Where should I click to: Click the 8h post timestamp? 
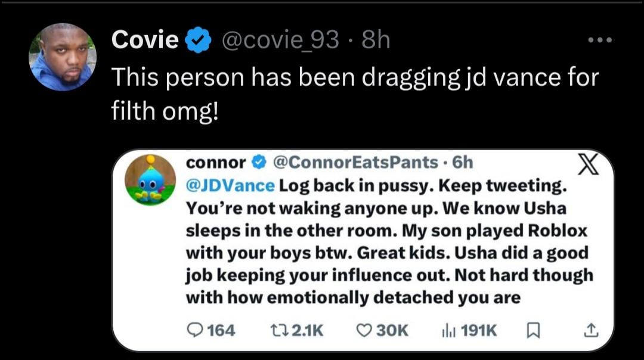(376, 40)
